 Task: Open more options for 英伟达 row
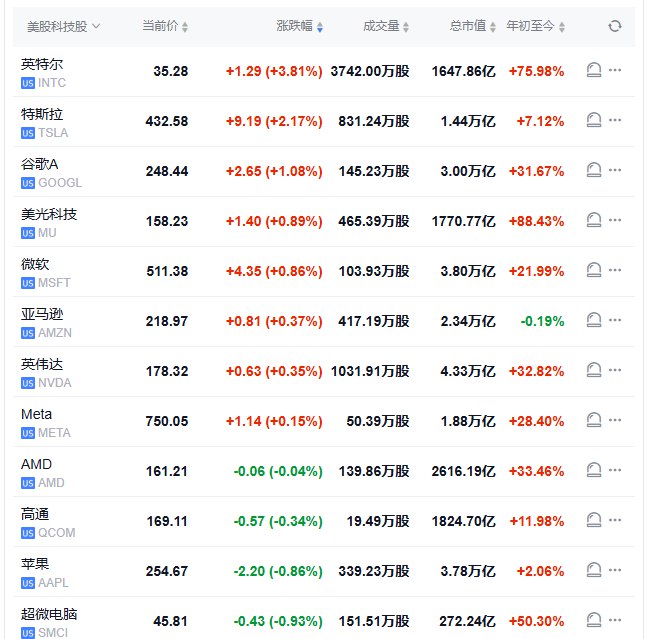615,370
